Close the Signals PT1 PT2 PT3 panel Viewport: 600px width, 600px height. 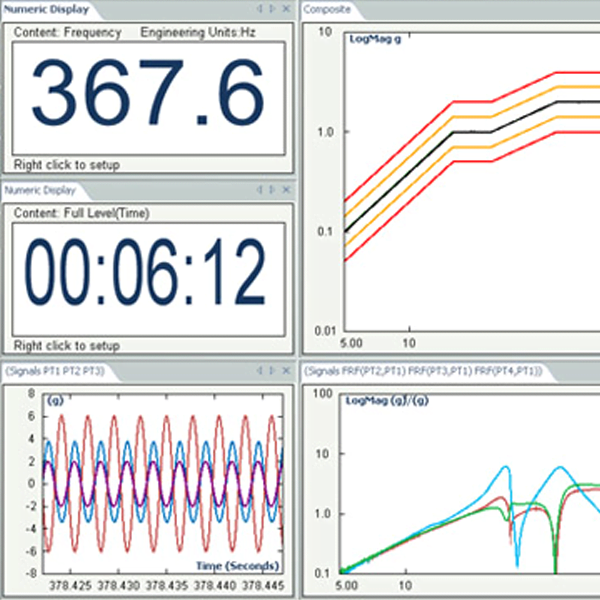286,370
